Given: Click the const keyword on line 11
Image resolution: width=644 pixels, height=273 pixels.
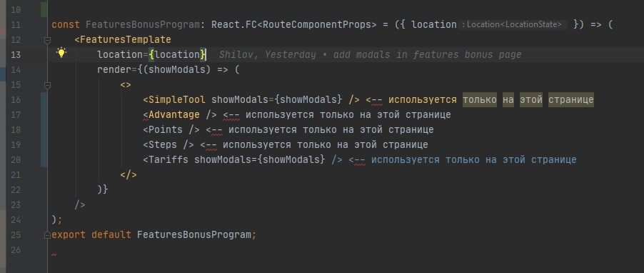Looking at the screenshot, I should [x=66, y=25].
